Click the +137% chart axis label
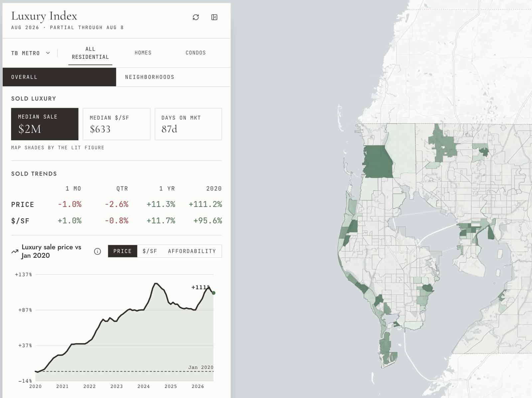The image size is (532, 398). 23,274
